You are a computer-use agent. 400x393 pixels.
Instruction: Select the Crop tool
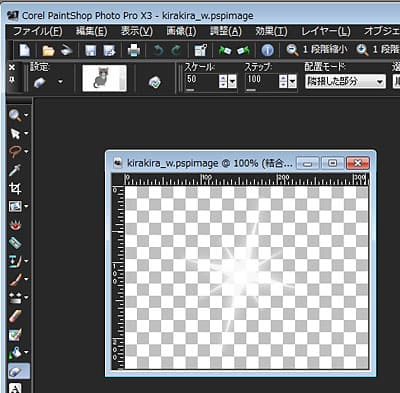tap(15, 189)
